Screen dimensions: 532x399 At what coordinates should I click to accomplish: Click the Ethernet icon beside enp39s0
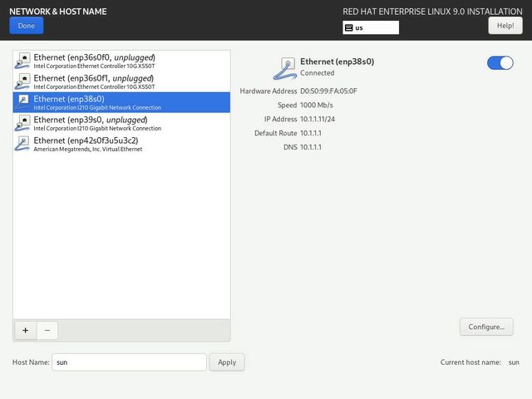22,123
